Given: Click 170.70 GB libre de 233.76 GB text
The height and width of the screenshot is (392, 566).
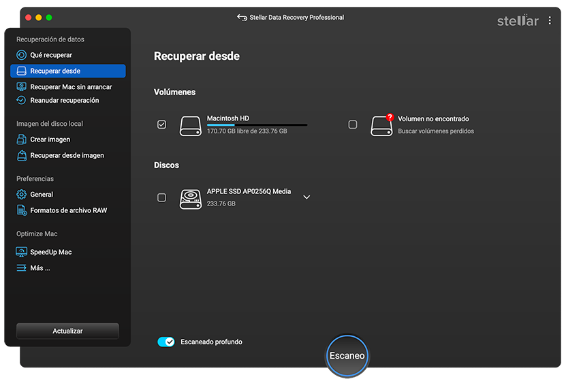Looking at the screenshot, I should [x=247, y=131].
